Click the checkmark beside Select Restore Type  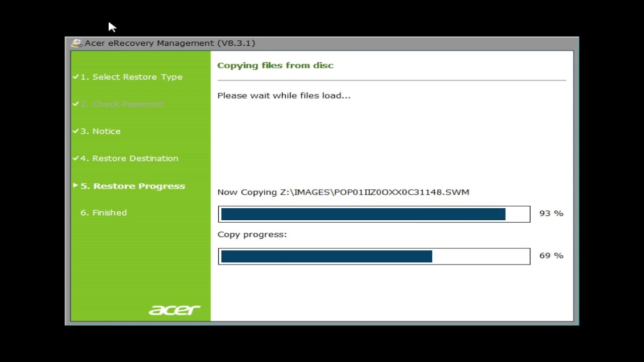click(75, 76)
